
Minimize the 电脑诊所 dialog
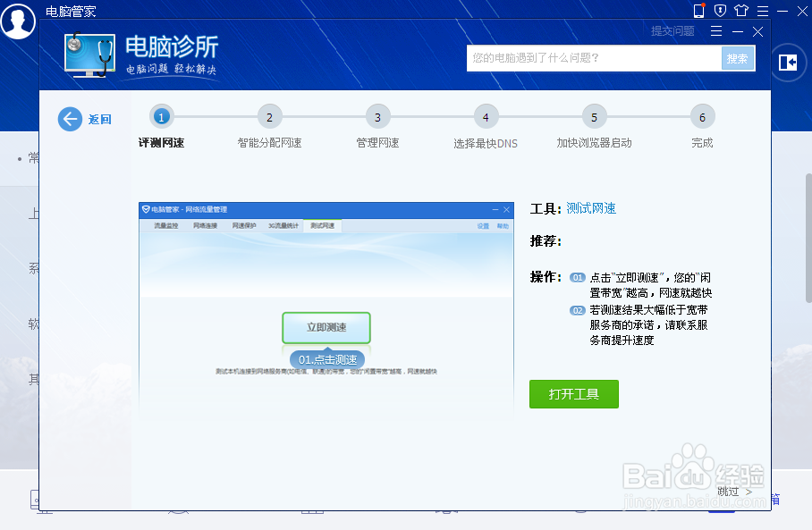pyautogui.click(x=738, y=31)
